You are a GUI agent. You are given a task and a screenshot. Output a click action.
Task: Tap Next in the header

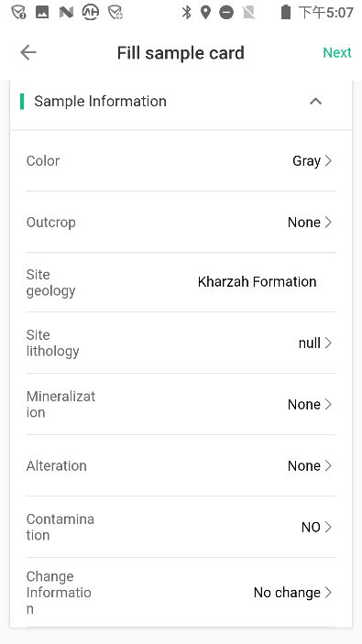tap(337, 52)
